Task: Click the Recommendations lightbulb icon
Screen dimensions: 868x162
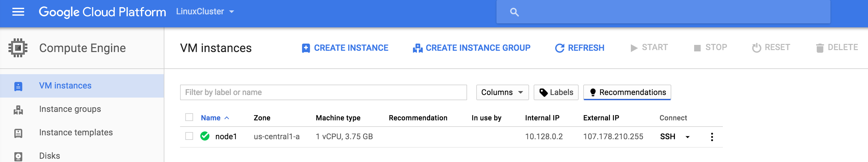Action: pos(593,92)
